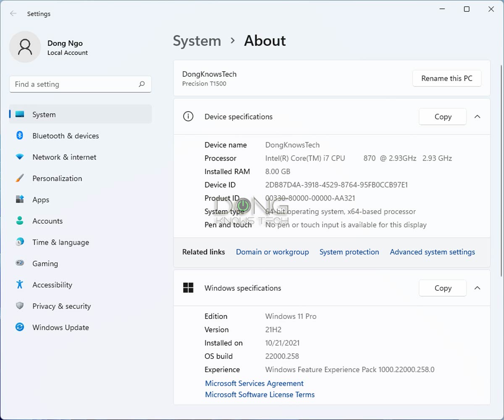Click the Windows logo icon beside Windows specifications
The height and width of the screenshot is (420, 504).
188,288
